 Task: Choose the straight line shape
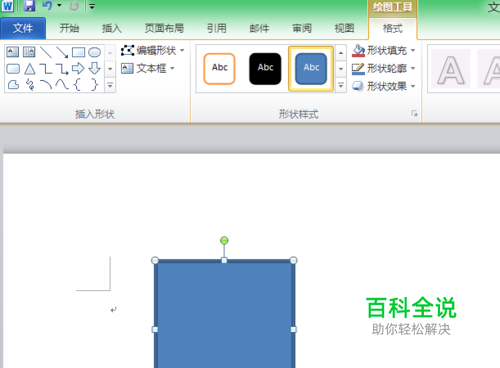46,52
